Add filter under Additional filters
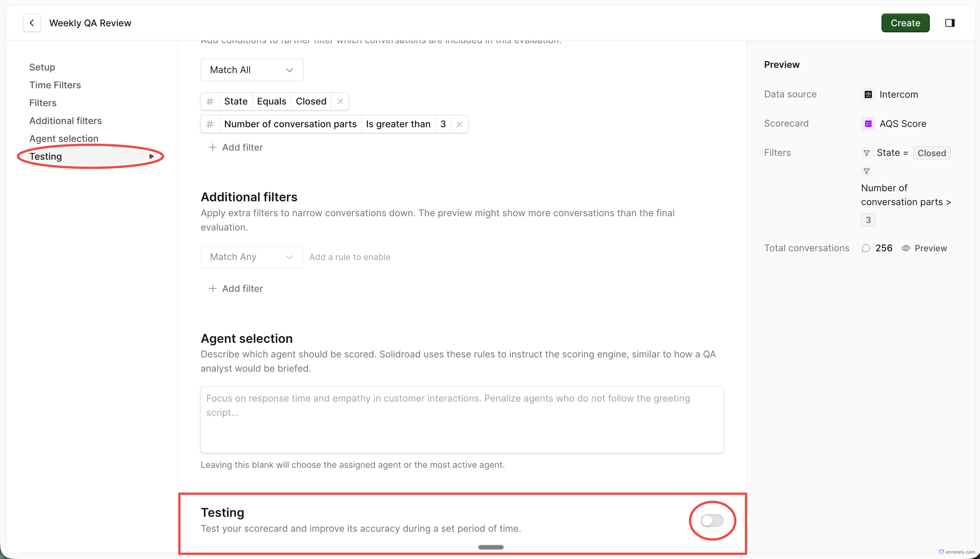Screen dimensions: 980x559 click(236, 288)
